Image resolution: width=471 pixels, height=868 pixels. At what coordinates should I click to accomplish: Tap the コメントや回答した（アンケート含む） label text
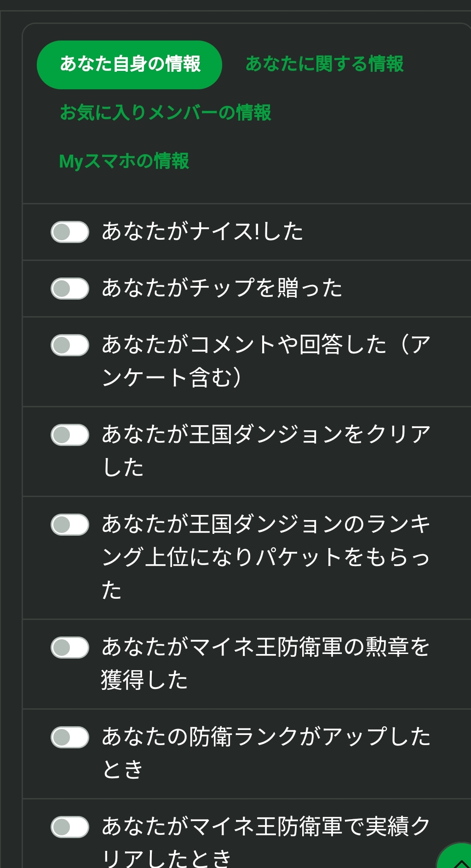click(266, 361)
